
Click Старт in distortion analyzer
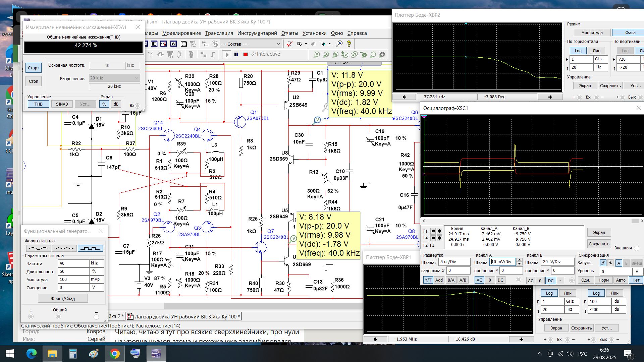click(34, 68)
